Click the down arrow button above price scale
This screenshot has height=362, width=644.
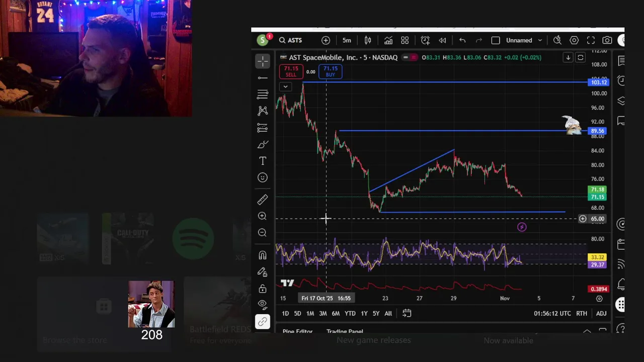tap(568, 57)
